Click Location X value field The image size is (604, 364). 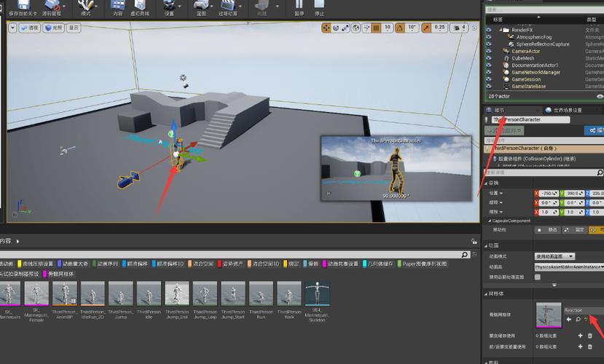pyautogui.click(x=549, y=193)
